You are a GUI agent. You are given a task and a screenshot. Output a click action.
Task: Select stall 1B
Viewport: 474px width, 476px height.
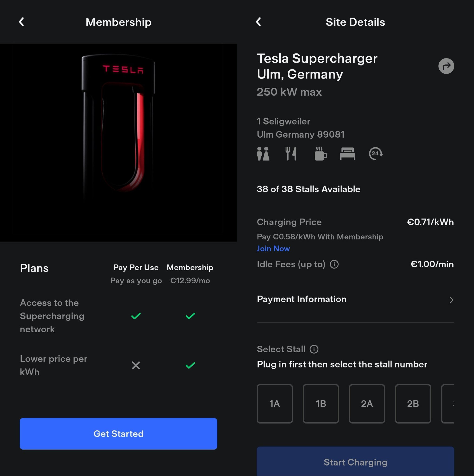pos(321,403)
